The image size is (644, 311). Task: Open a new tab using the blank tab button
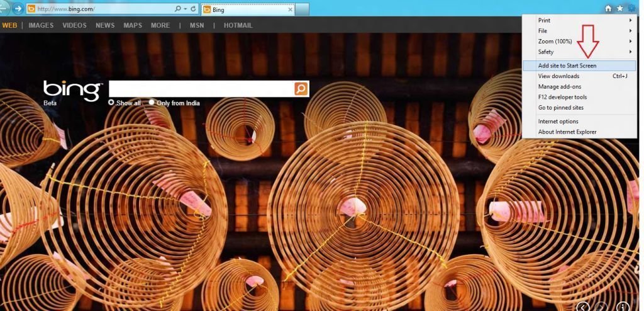click(302, 9)
